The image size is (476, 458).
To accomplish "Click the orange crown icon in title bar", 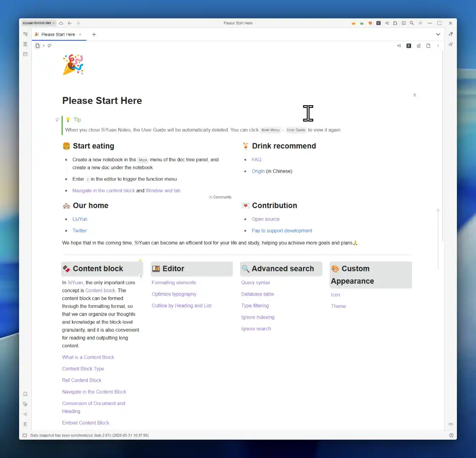I will click(353, 23).
